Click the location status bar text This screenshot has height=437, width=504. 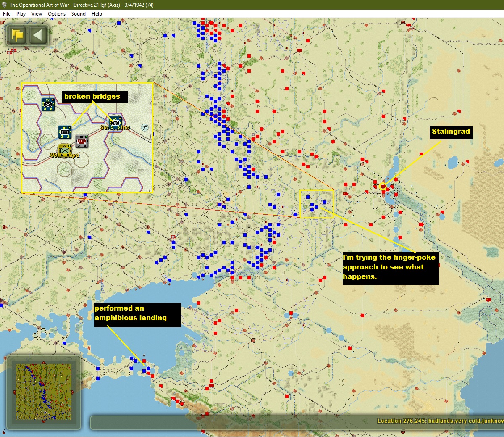click(x=440, y=421)
